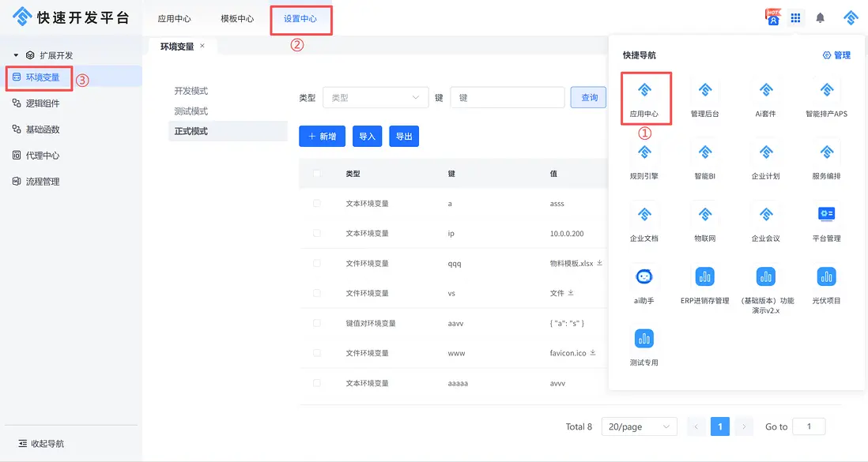The width and height of the screenshot is (868, 462).
Task: Open the 智能BI icon
Action: (704, 152)
